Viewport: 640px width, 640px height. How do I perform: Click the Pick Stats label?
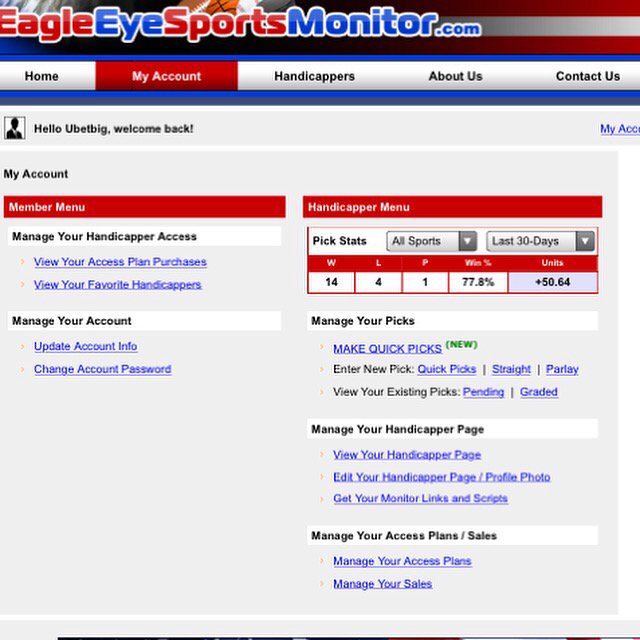[340, 241]
